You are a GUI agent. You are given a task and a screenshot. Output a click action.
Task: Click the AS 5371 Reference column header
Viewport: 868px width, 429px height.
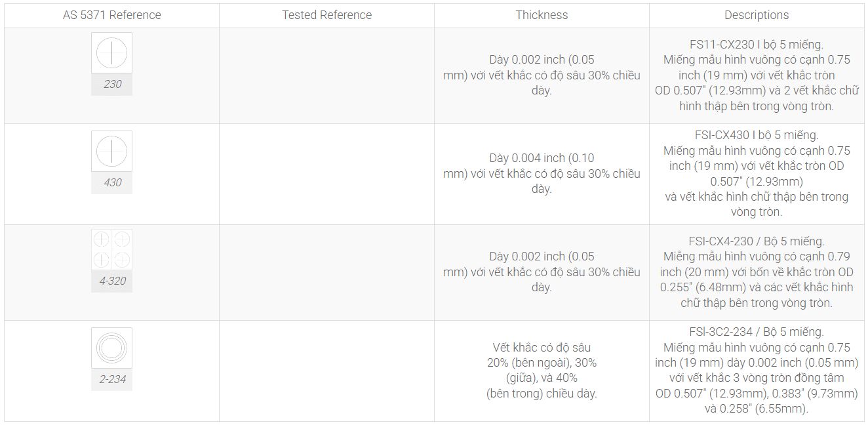coord(112,15)
